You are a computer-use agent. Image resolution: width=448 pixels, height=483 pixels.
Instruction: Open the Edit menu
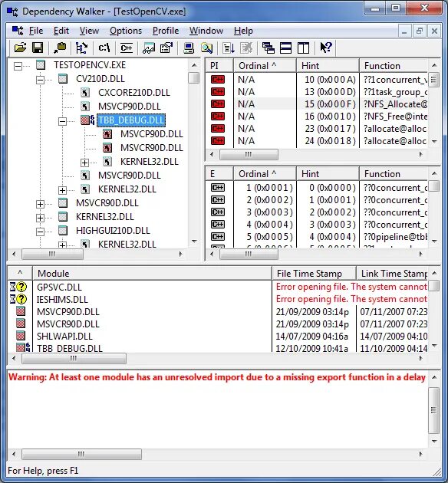[61, 31]
